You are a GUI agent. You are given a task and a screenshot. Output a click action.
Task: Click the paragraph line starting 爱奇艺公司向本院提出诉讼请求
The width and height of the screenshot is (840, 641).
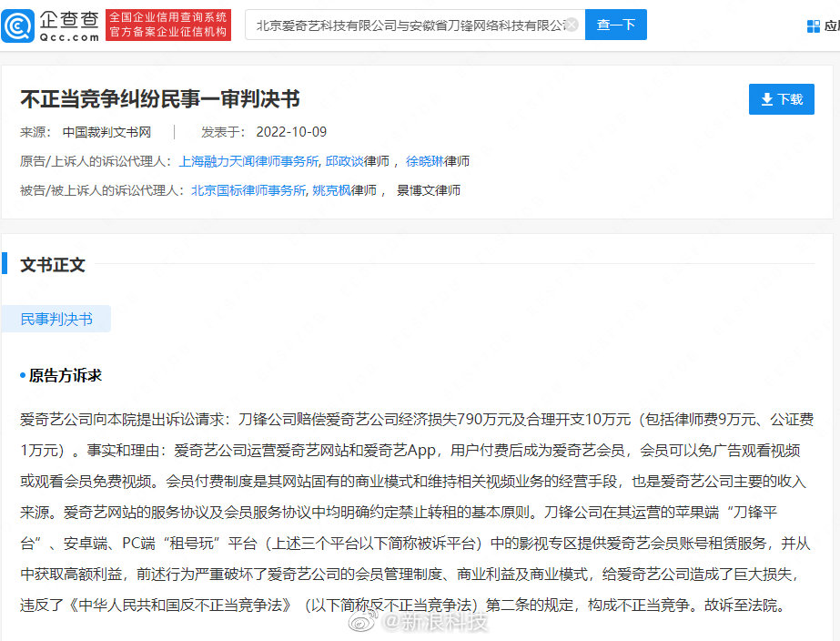coord(417,420)
